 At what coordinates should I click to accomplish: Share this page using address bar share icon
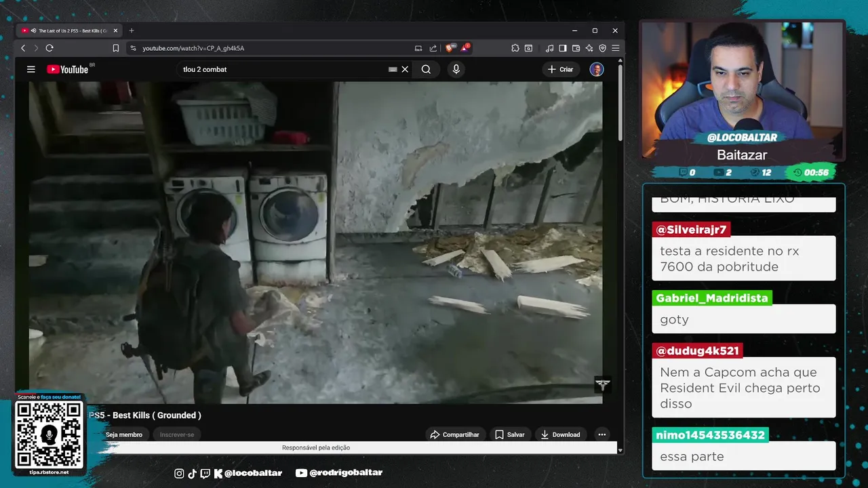click(433, 48)
